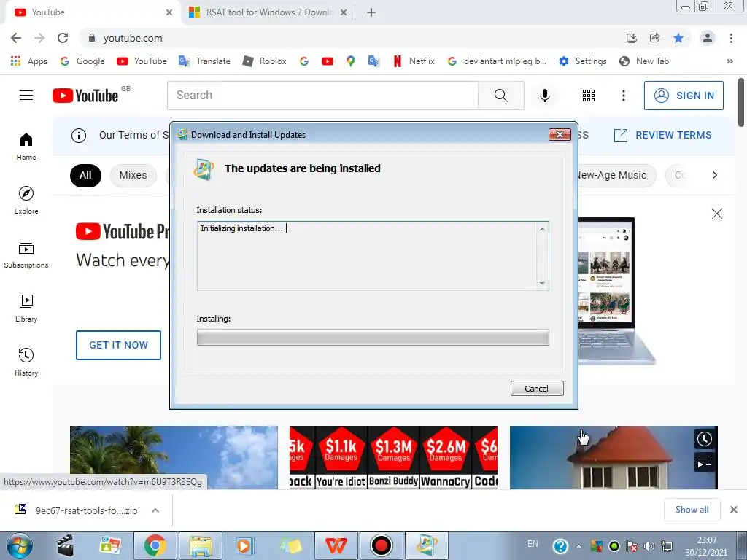Click the forward navigation arrow

(39, 38)
